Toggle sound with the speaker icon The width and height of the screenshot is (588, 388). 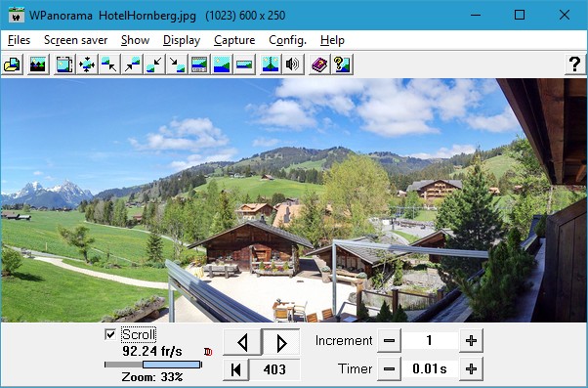pos(292,65)
